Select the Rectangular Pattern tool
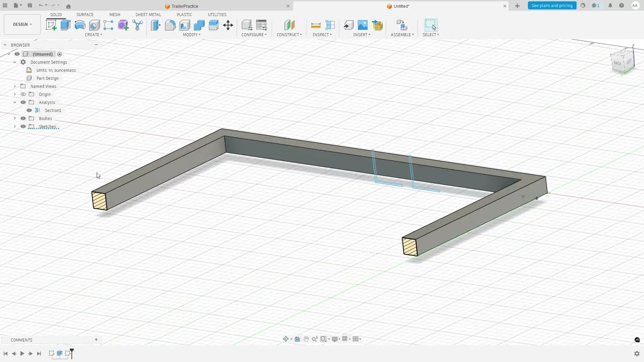 (108, 25)
